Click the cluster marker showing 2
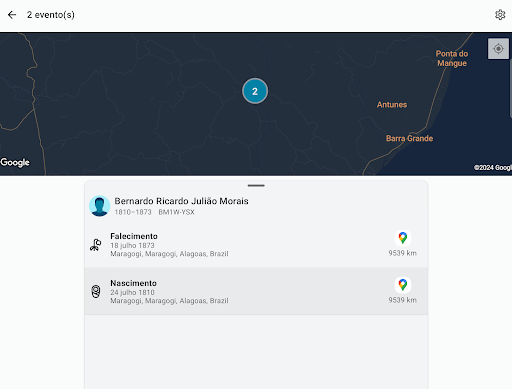 pos(255,91)
